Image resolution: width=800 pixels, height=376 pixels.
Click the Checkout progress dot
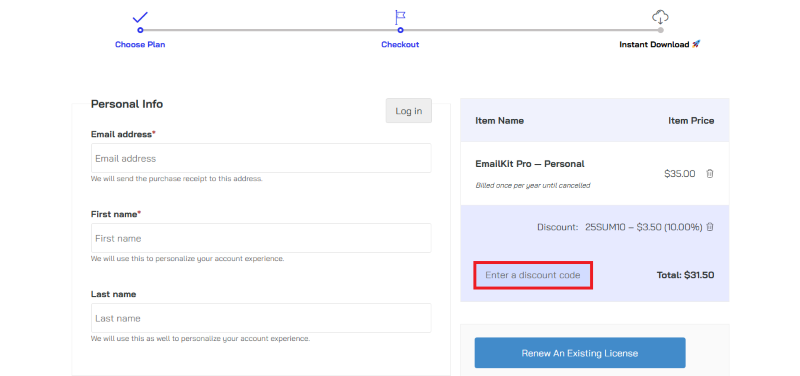point(401,30)
